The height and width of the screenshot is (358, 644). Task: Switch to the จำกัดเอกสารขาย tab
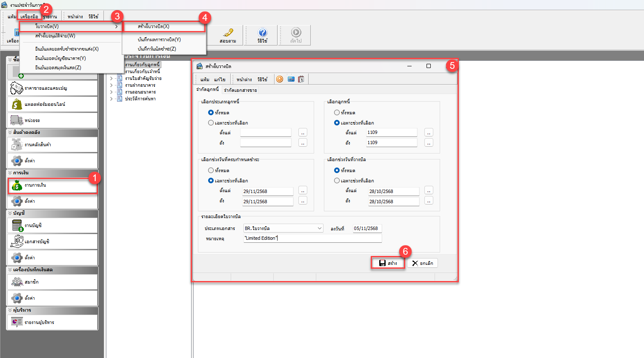coord(240,90)
